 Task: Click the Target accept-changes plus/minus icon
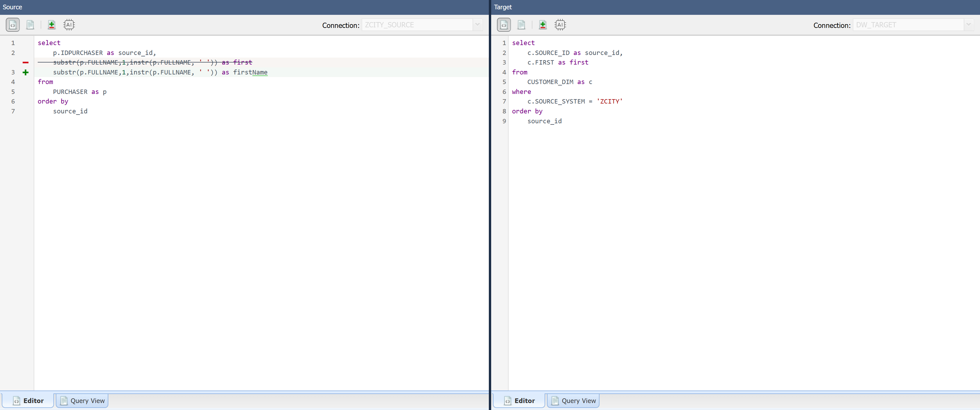(543, 25)
